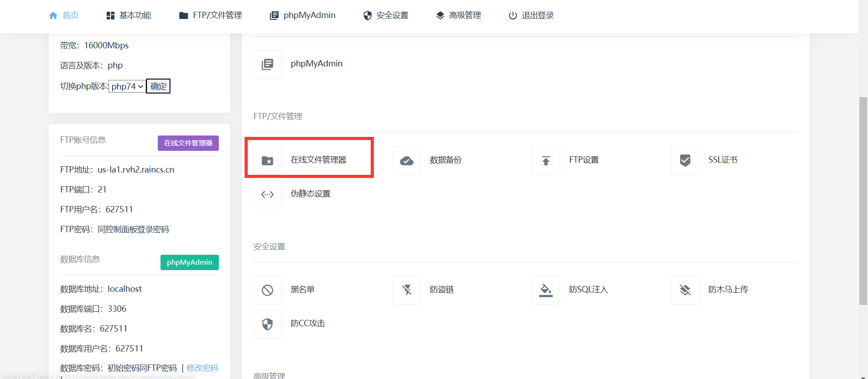Open 防盗链 flash-off icon
This screenshot has width=868, height=379.
406,290
